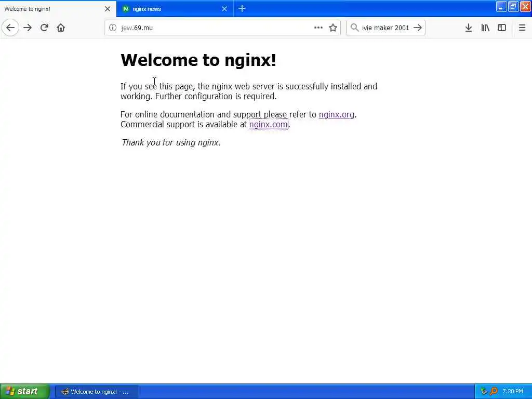The image size is (532, 399).
Task: Minimize the Firefox window
Action: pyautogui.click(x=501, y=6)
